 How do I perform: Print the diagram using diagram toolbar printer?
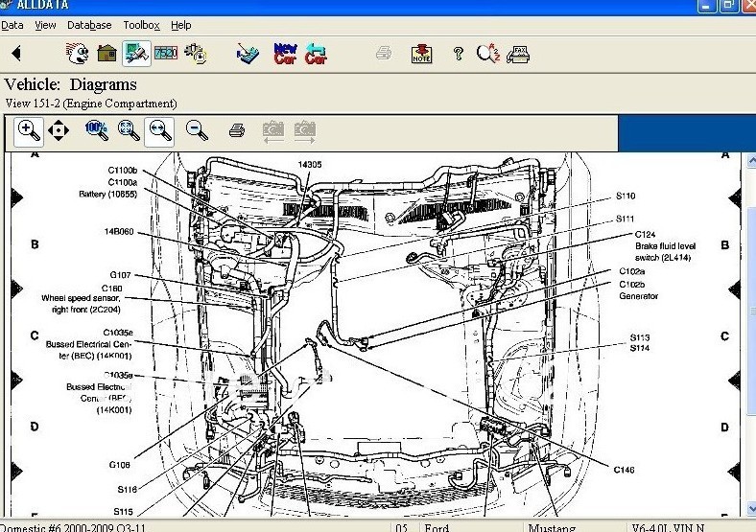click(237, 130)
